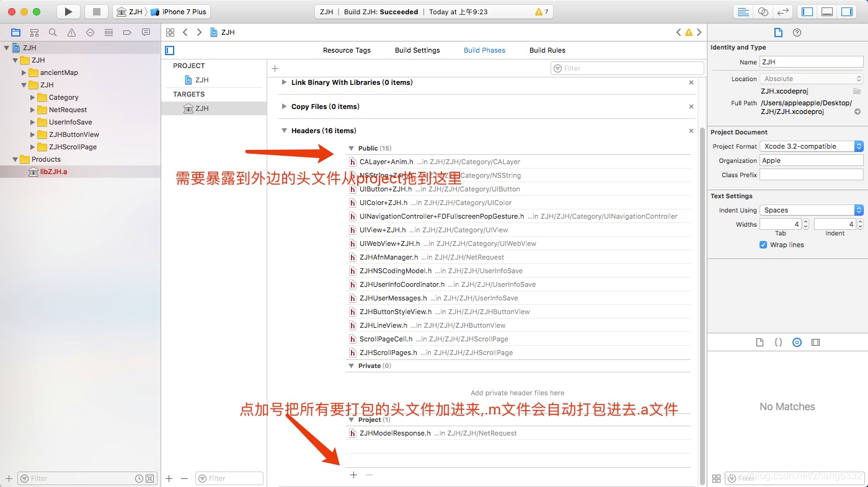The height and width of the screenshot is (487, 868).
Task: Collapse the Private headers group
Action: (352, 366)
